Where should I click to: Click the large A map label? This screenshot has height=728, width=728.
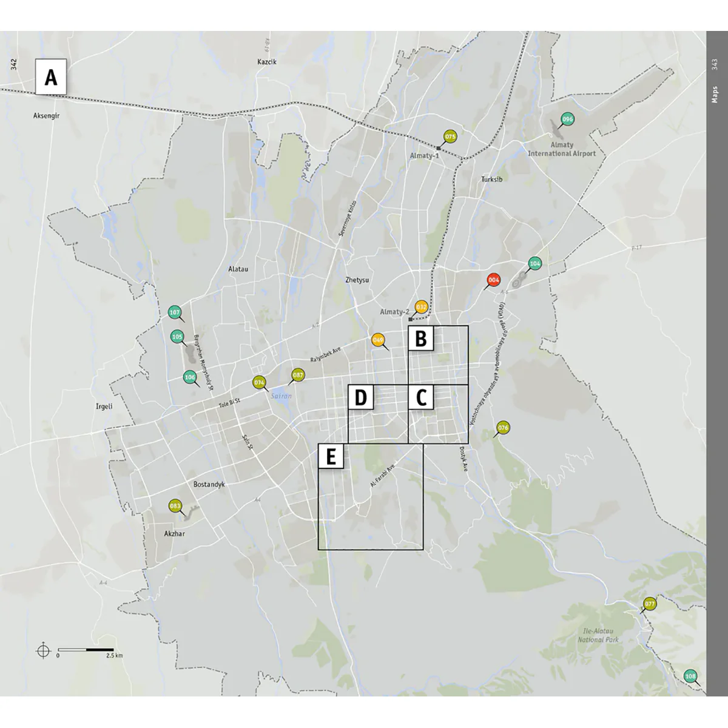coord(51,77)
